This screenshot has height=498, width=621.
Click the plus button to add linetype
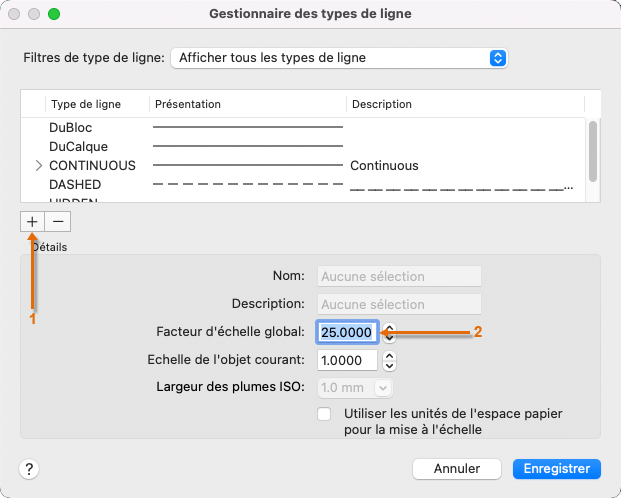click(x=32, y=221)
